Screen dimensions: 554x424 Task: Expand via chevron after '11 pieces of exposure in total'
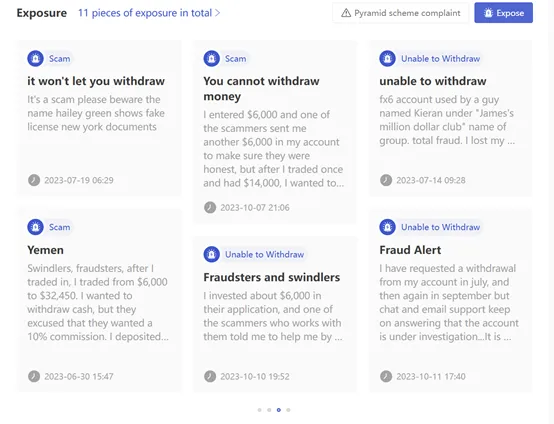218,13
